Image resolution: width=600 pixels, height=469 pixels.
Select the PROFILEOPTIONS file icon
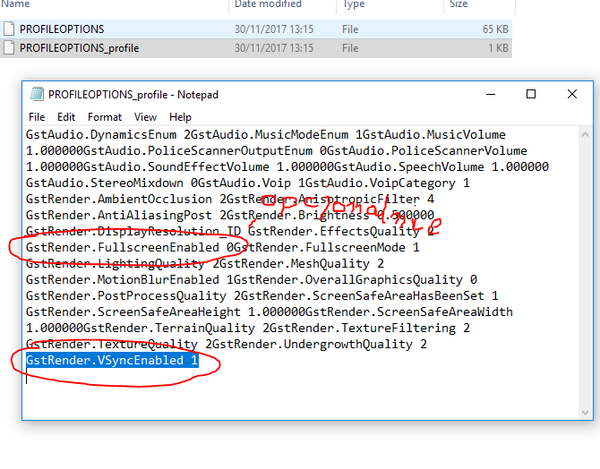coord(9,29)
